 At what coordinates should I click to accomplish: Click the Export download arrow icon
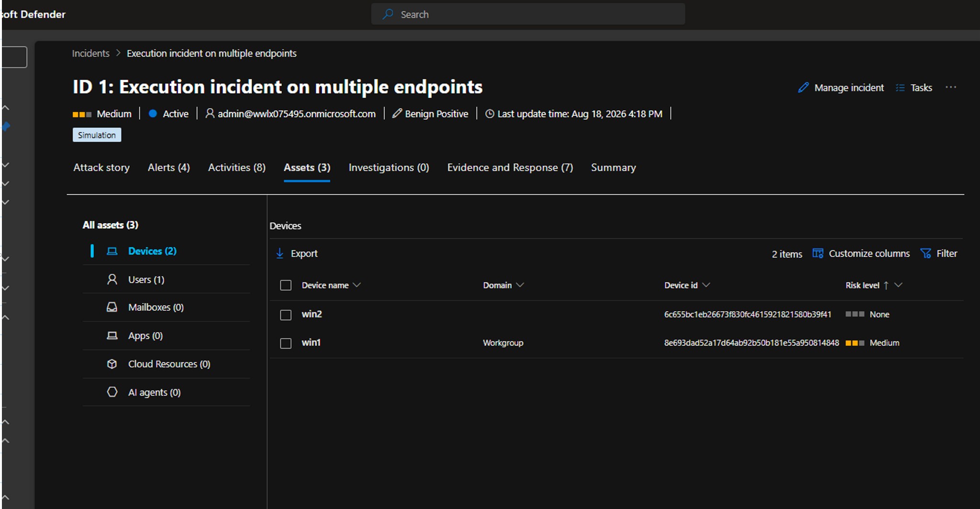point(280,253)
